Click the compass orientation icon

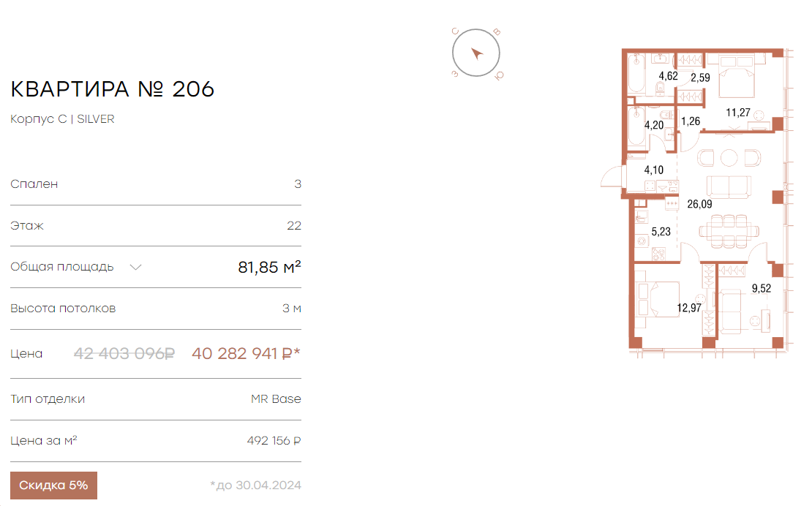pos(476,53)
